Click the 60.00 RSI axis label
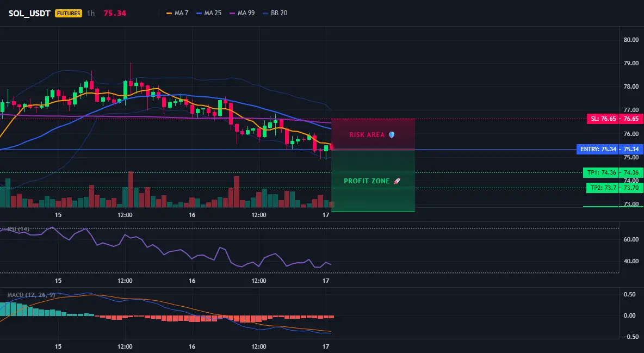The height and width of the screenshot is (353, 644). click(631, 239)
